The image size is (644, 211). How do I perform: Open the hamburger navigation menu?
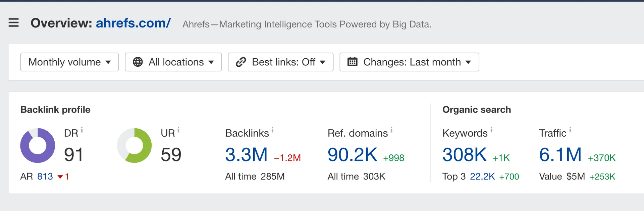click(13, 23)
